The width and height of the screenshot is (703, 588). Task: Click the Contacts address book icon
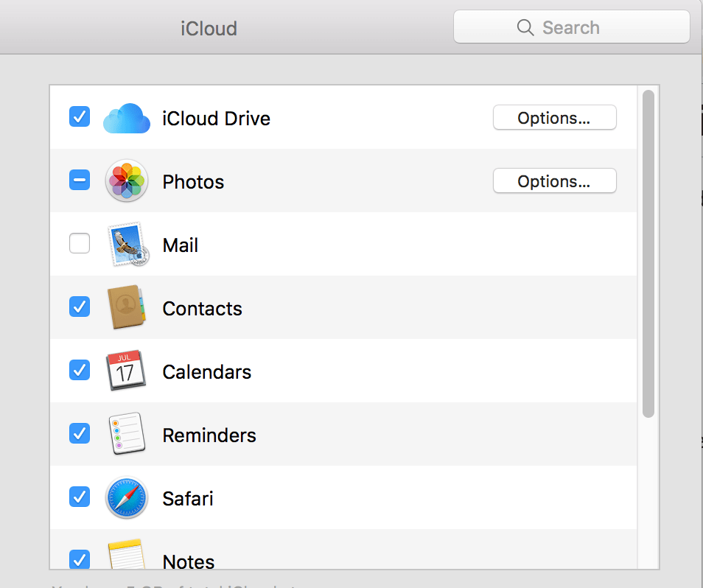127,308
